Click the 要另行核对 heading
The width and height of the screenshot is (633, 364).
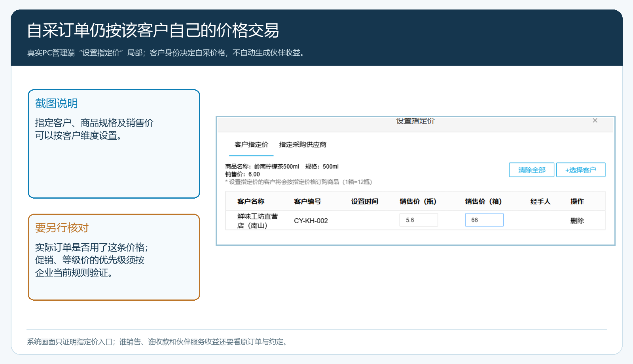(x=62, y=228)
